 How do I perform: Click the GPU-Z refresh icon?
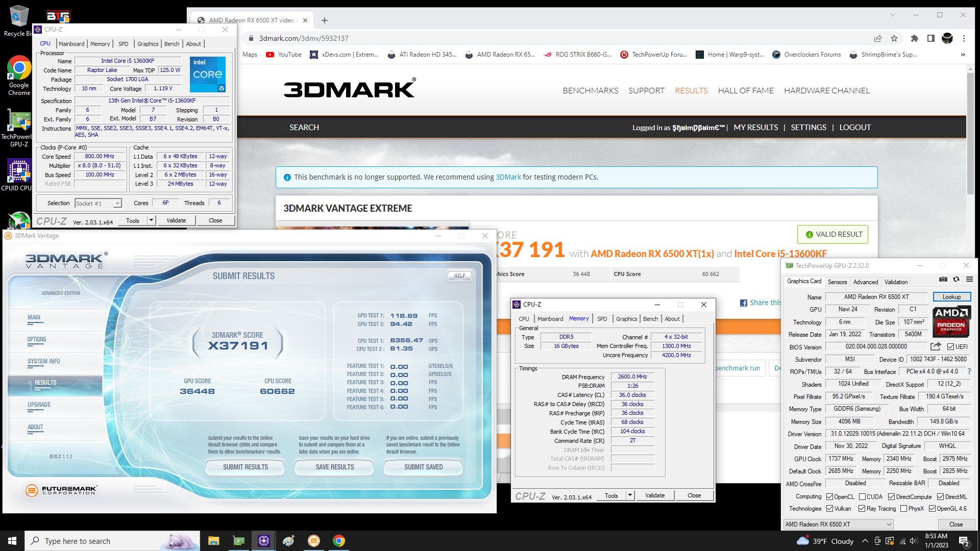(956, 279)
